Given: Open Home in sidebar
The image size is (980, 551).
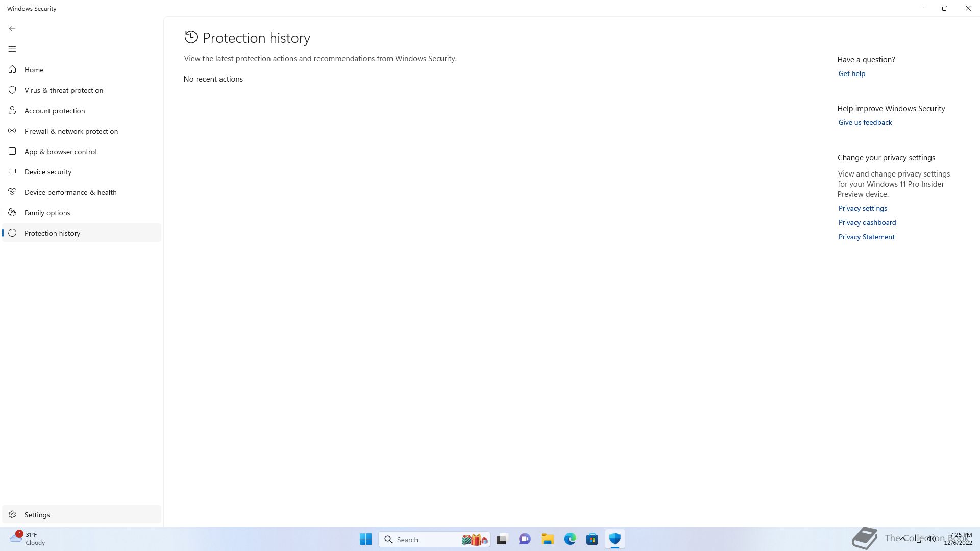Looking at the screenshot, I should point(82,70).
